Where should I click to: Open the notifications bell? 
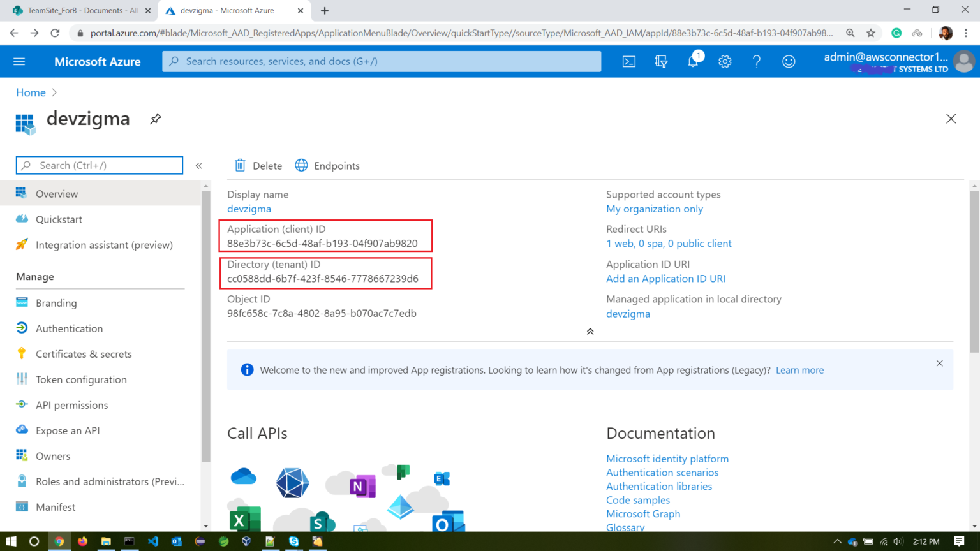coord(693,62)
